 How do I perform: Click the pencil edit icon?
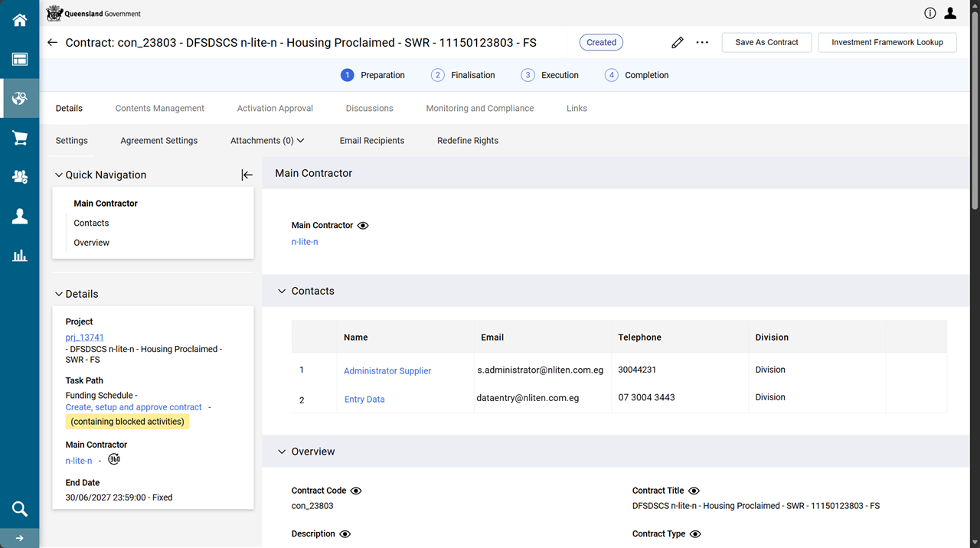(677, 43)
